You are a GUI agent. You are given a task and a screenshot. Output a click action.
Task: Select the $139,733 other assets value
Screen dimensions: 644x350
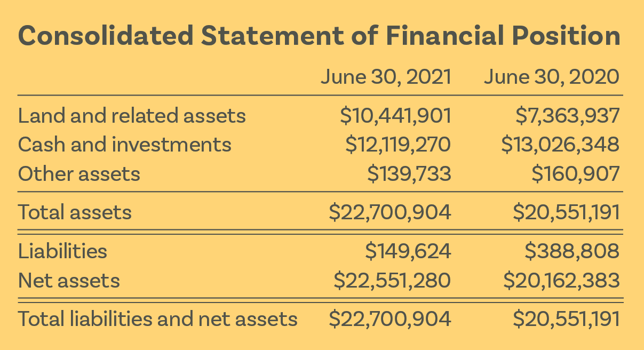[409, 174]
